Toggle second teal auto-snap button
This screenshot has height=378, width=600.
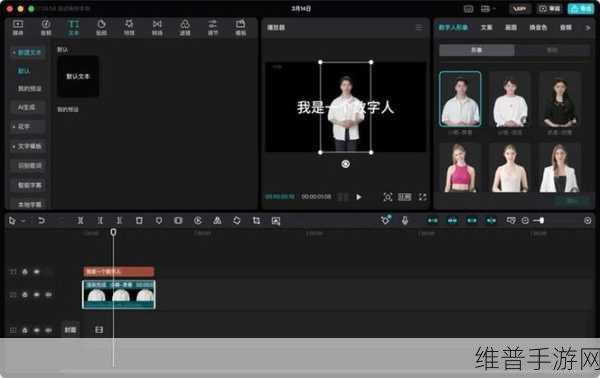tap(452, 220)
